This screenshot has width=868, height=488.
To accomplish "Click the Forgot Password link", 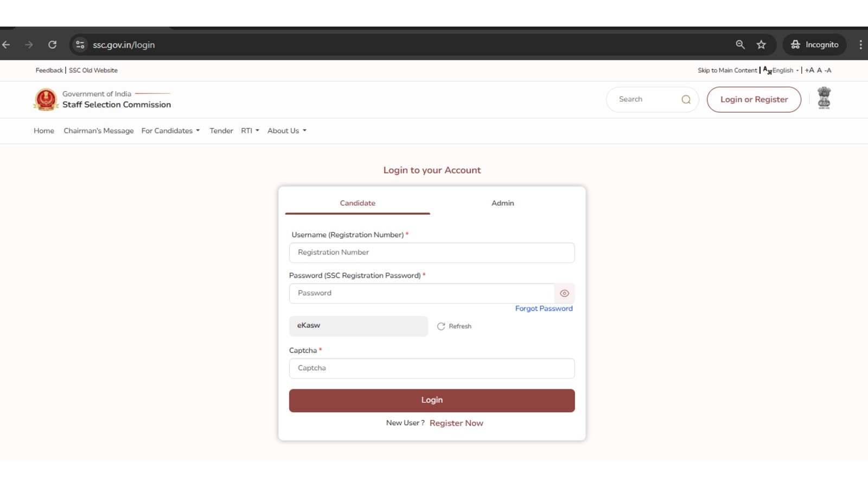I will [544, 309].
